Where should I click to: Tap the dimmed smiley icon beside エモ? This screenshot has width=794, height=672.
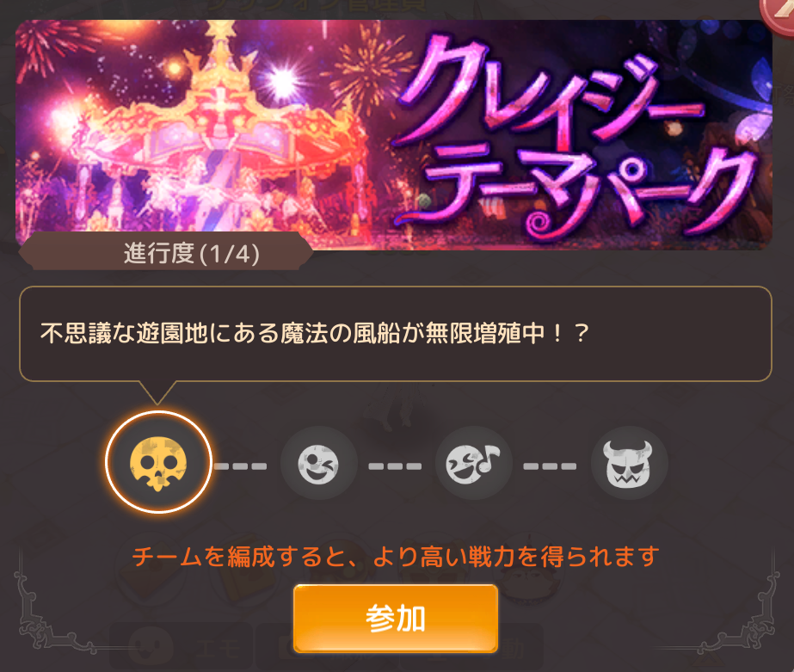point(151,645)
